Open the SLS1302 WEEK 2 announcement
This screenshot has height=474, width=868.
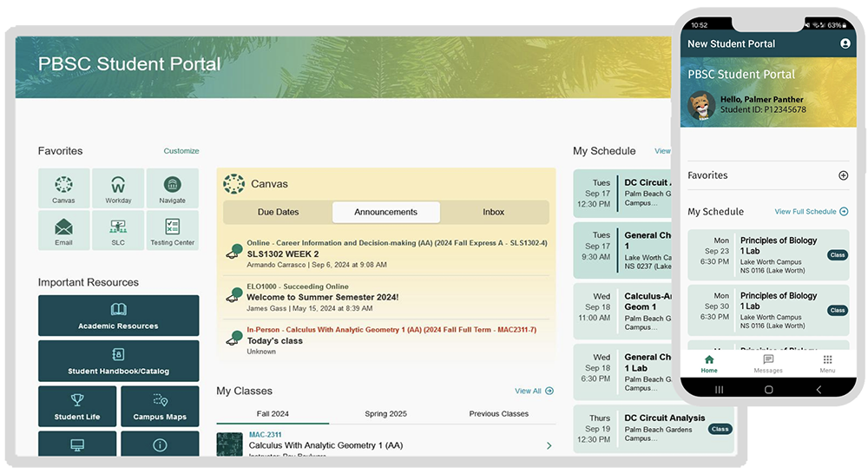pos(283,254)
